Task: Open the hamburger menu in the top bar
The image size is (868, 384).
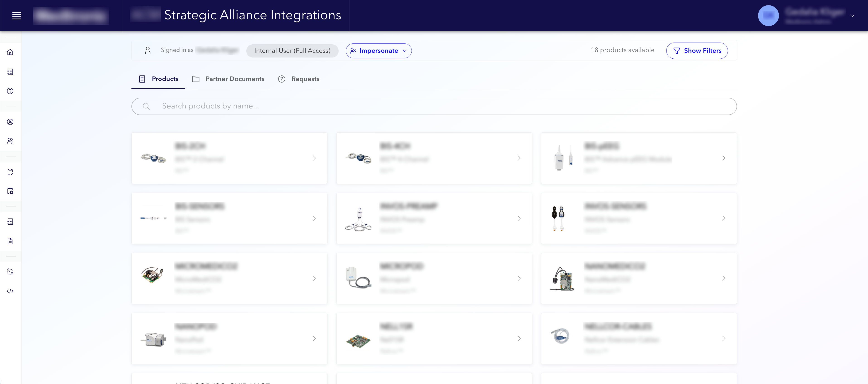Action: 17,15
